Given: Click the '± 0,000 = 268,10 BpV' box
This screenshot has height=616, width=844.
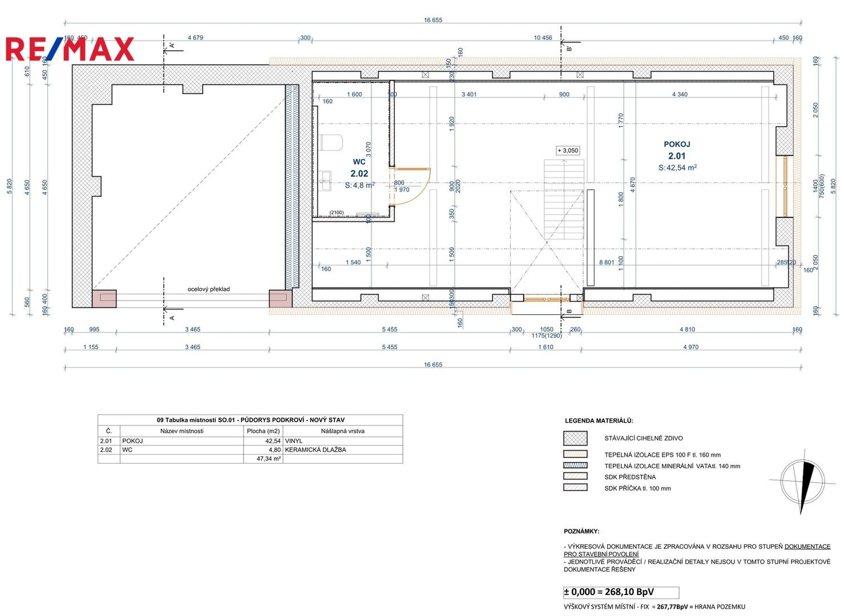Looking at the screenshot, I should (x=621, y=592).
